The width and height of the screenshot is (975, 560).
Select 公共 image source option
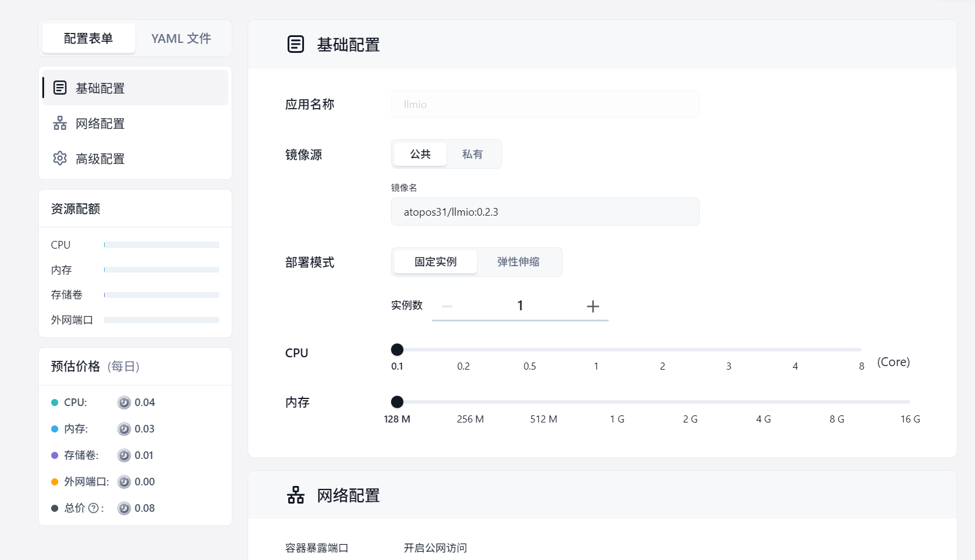click(420, 154)
